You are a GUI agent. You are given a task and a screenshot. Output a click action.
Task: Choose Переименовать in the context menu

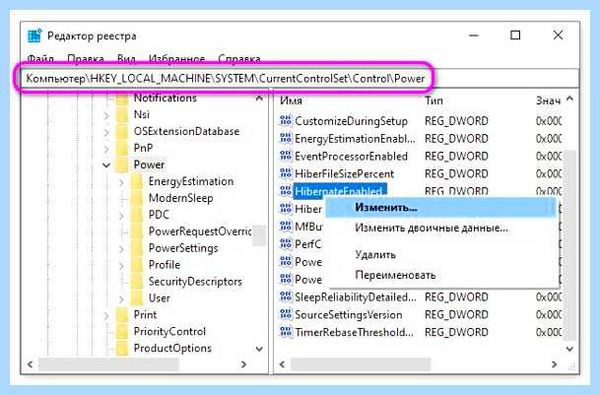pyautogui.click(x=441, y=275)
